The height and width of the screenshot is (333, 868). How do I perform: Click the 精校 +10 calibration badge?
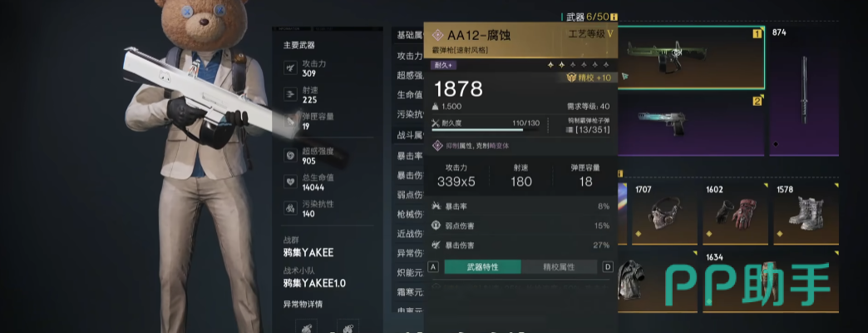pos(589,78)
